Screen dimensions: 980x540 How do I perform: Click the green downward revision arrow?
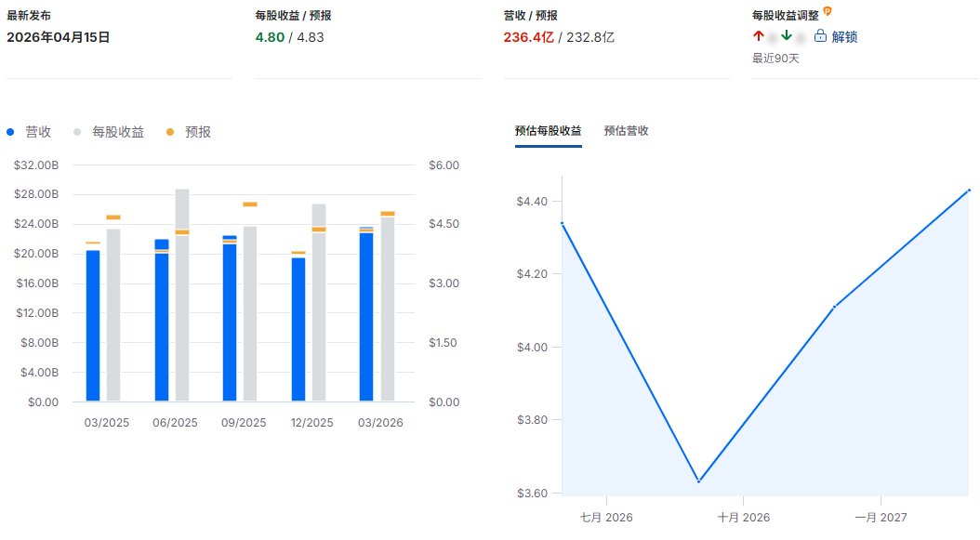point(787,35)
